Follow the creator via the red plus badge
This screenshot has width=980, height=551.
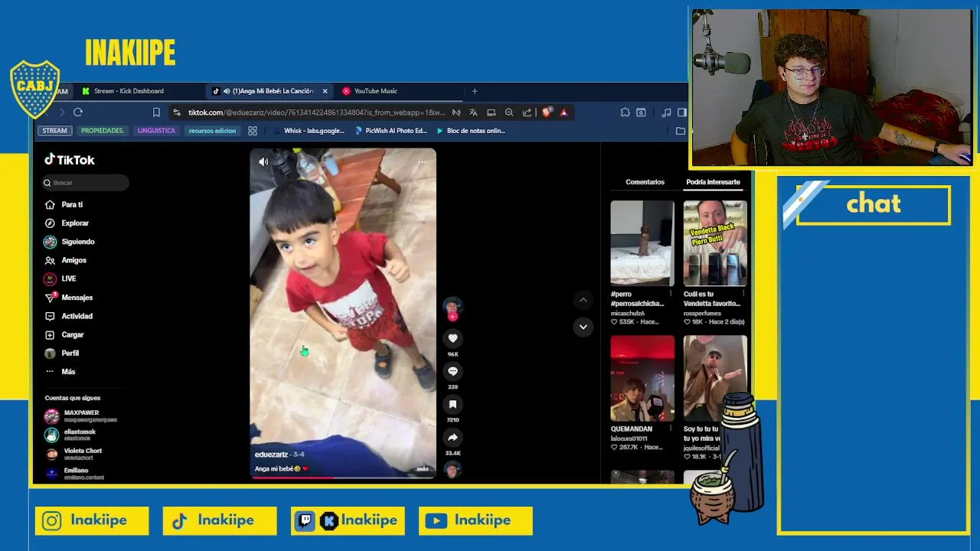coord(452,317)
